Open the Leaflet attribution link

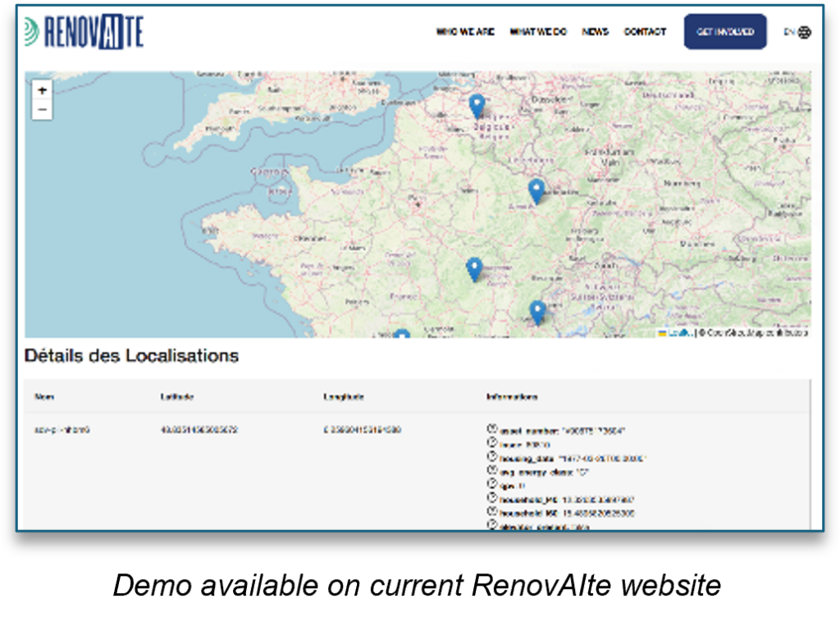[678, 332]
